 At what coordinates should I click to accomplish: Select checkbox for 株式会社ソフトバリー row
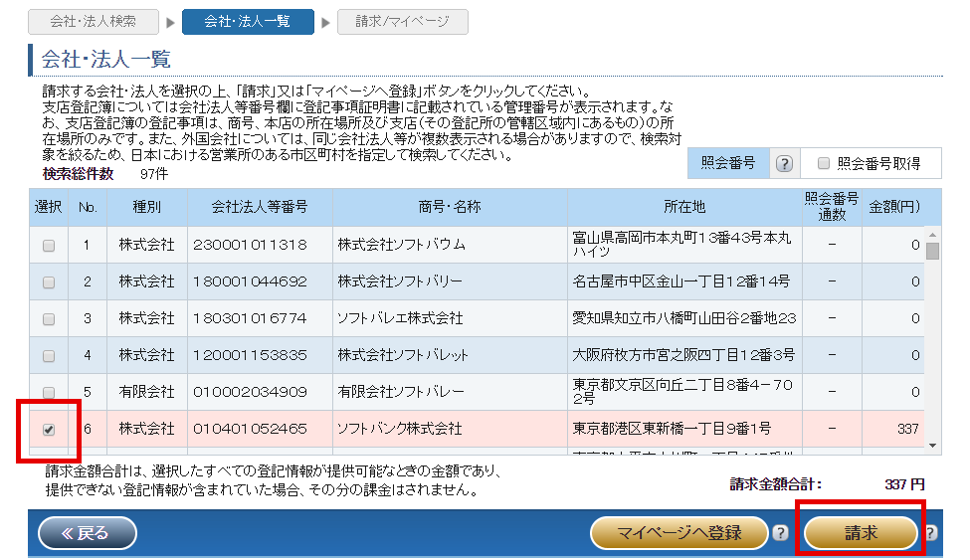point(49,282)
